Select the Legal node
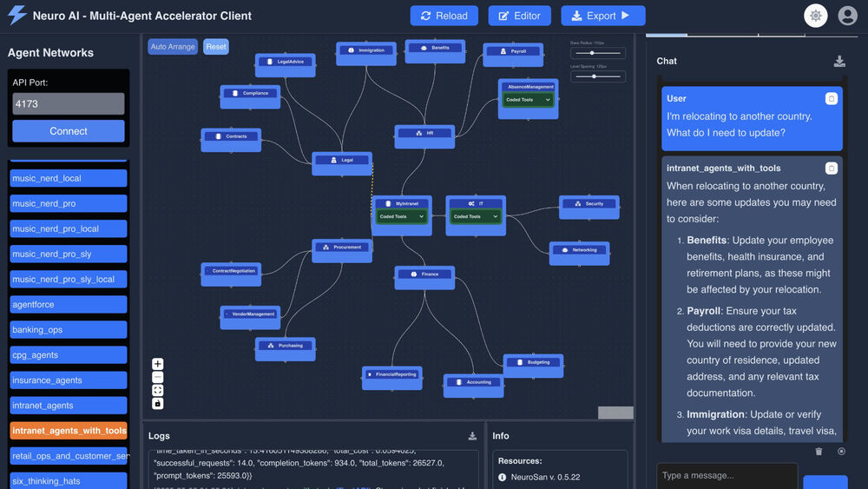The width and height of the screenshot is (868, 489). pos(341,163)
